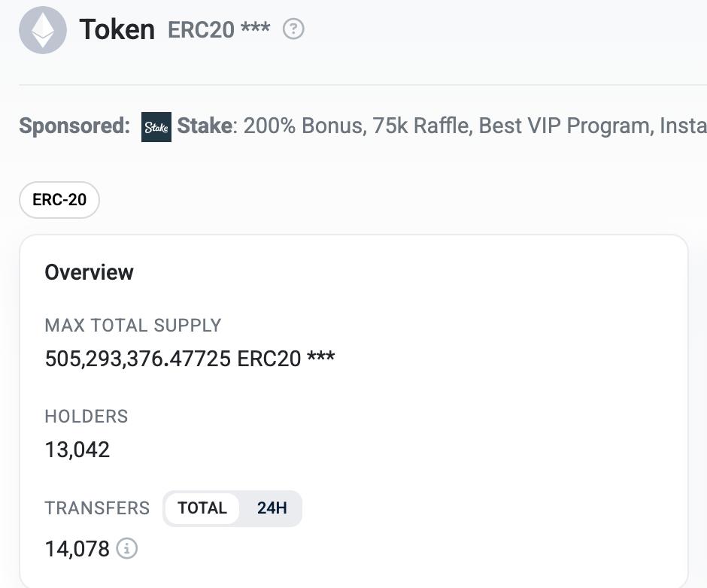This screenshot has height=588, width=707.
Task: Click the MAX TOTAL SUPPLY label
Action: (x=133, y=326)
